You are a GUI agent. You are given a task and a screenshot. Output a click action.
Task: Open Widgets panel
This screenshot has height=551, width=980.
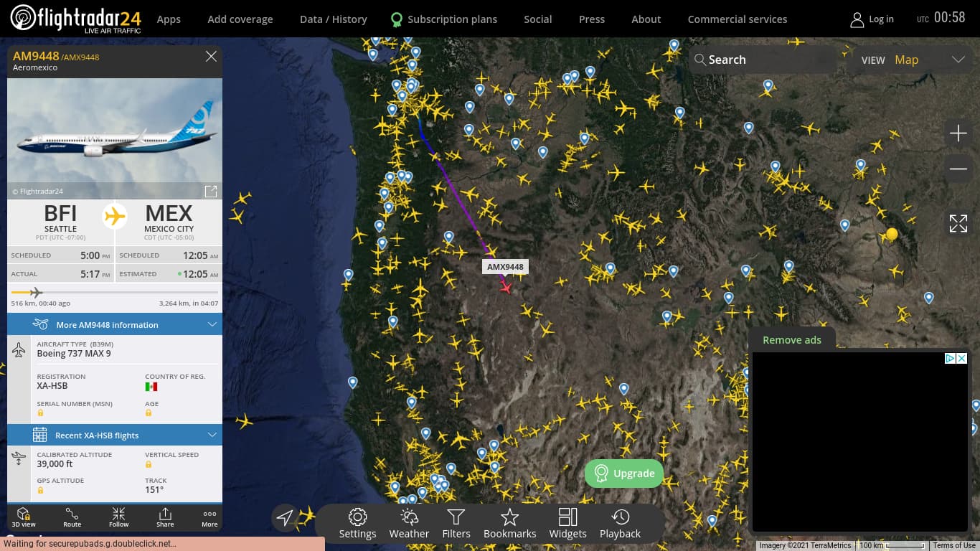tap(568, 523)
